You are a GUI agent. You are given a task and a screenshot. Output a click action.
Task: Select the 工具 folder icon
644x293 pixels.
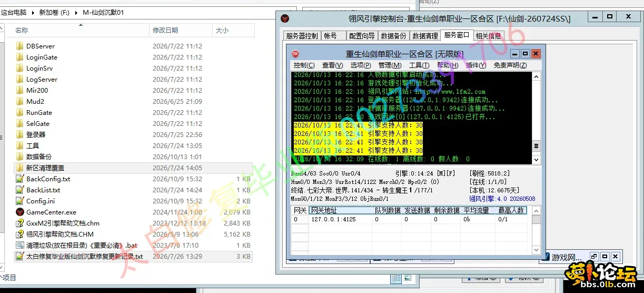coord(19,146)
